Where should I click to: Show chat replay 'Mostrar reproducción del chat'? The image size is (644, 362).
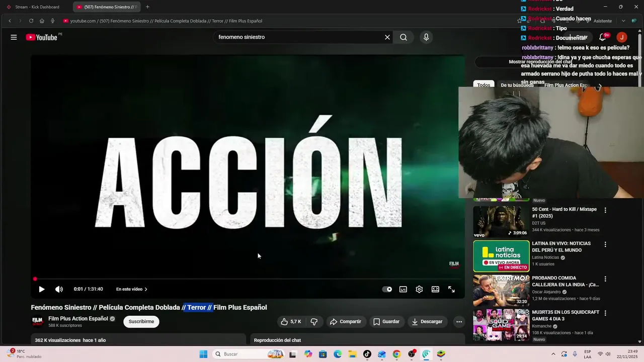[540, 62]
